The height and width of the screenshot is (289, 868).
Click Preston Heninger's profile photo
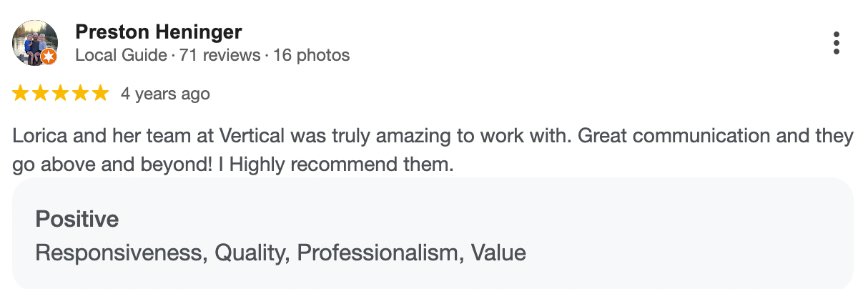click(x=33, y=41)
